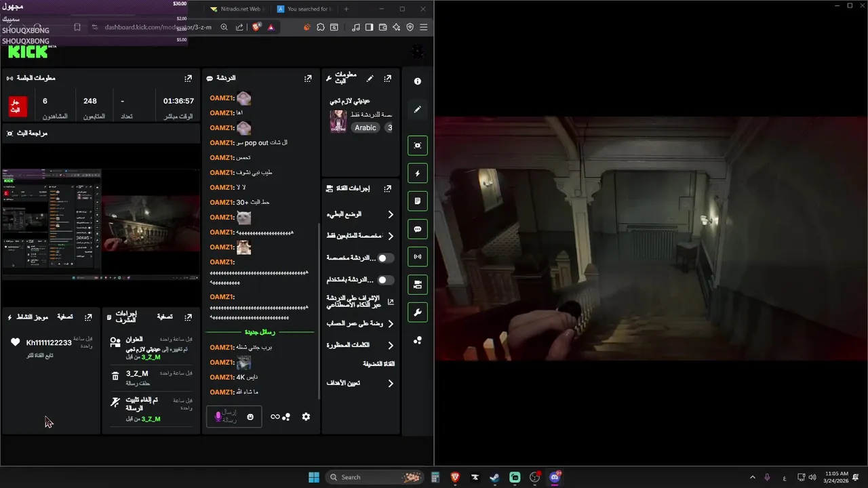868x488 pixels.
Task: Open browser extensions puzzle icon
Action: pyautogui.click(x=321, y=27)
